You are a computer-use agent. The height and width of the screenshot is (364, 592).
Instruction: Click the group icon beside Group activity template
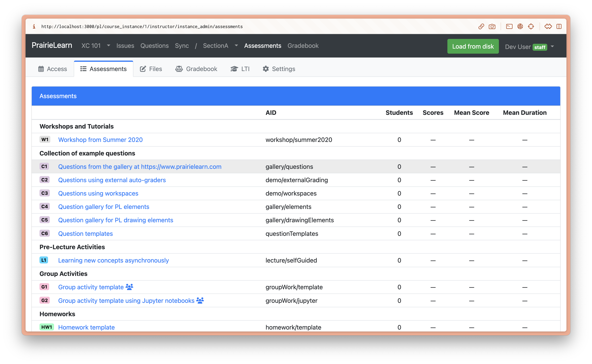(x=129, y=287)
